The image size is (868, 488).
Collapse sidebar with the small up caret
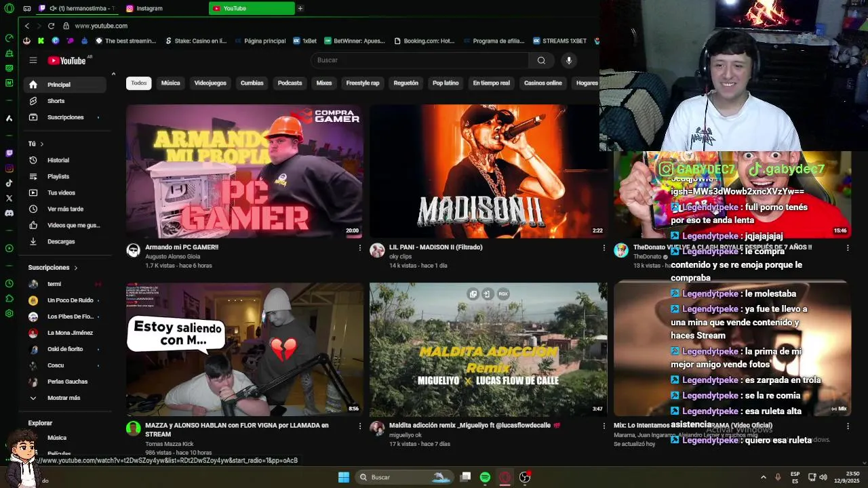(113, 74)
